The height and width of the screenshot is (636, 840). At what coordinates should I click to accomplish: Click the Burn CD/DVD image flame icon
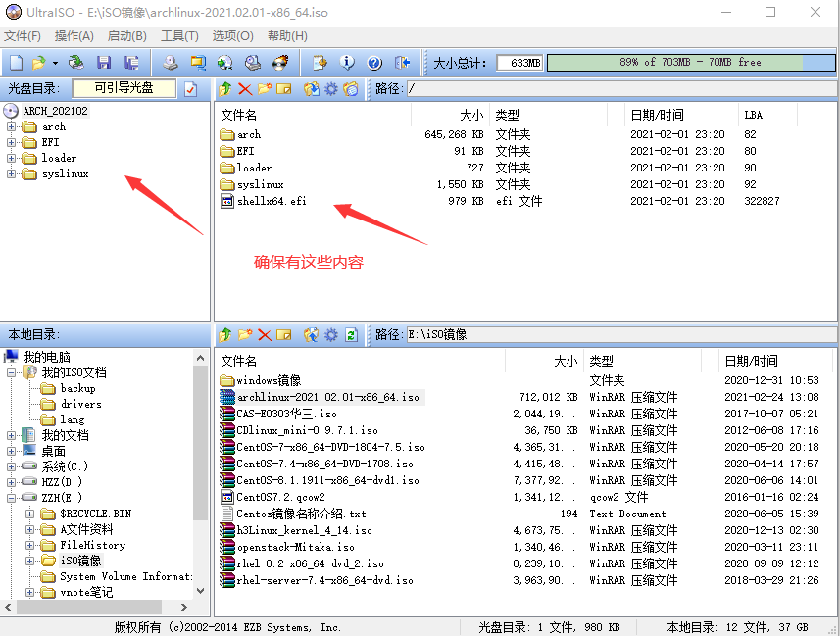(280, 63)
